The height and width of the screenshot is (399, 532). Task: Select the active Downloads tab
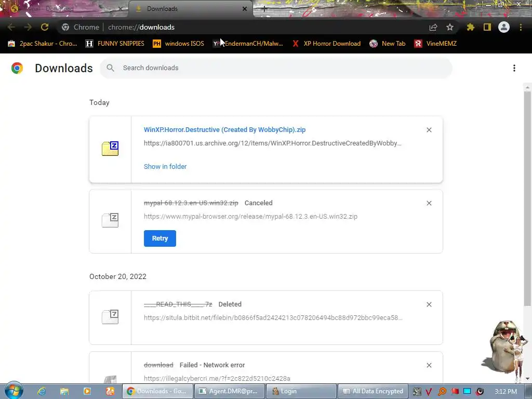click(x=191, y=9)
